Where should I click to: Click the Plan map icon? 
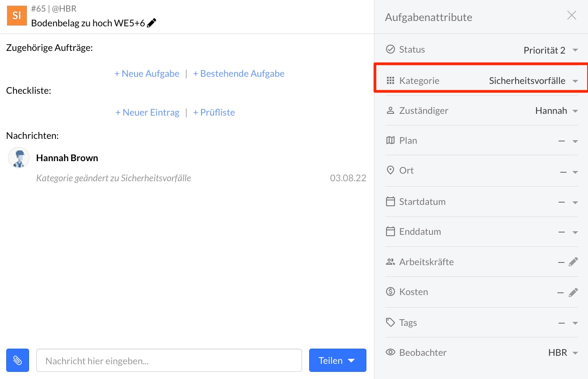391,140
